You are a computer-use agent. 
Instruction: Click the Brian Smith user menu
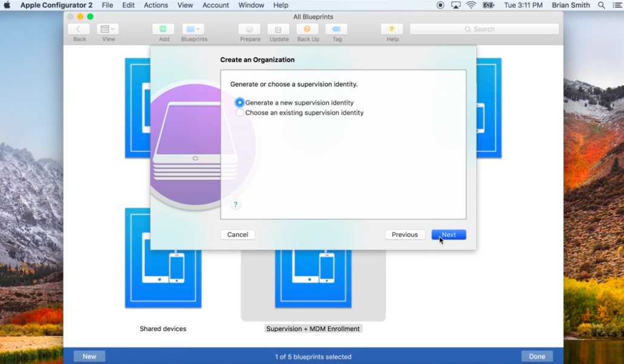571,5
